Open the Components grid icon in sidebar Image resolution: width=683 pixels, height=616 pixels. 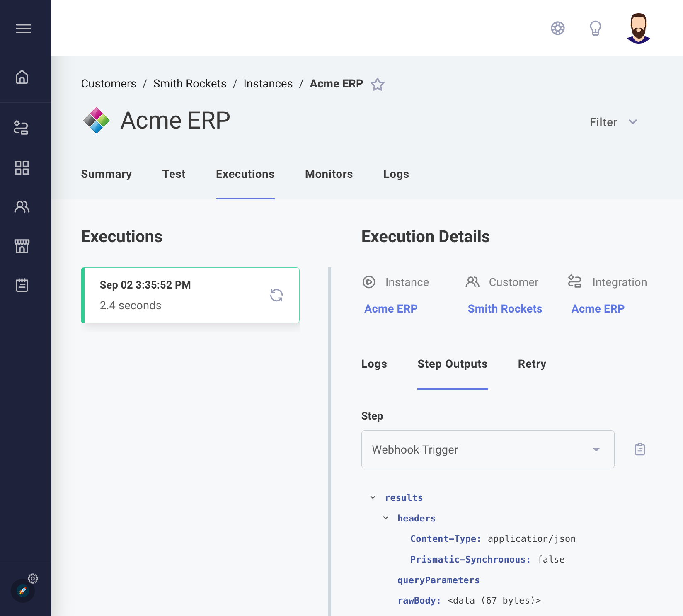(x=22, y=168)
